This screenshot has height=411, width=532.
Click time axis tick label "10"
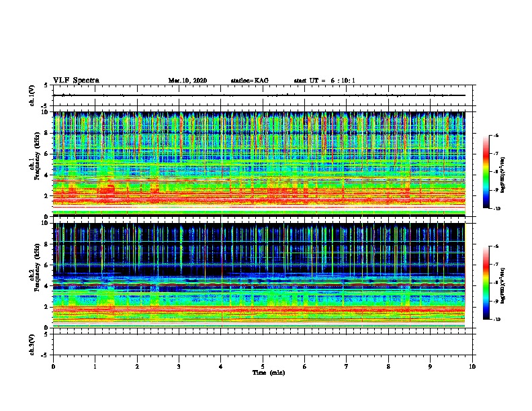tap(472, 367)
